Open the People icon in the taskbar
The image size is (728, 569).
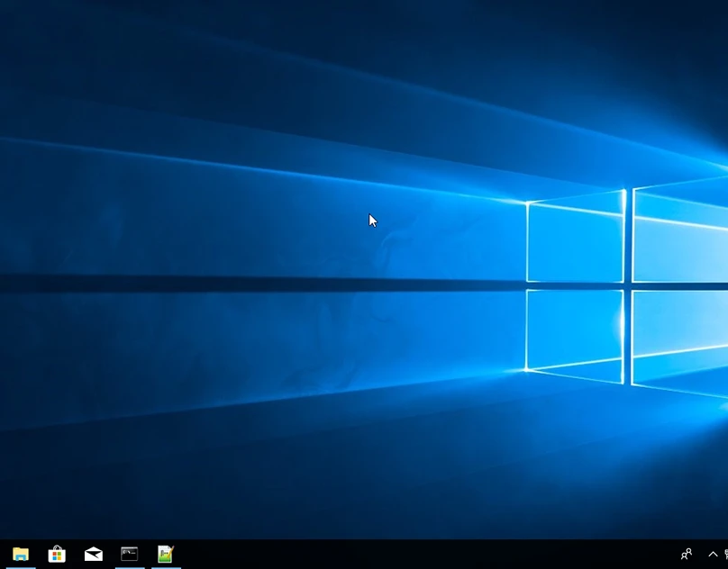[x=687, y=555]
